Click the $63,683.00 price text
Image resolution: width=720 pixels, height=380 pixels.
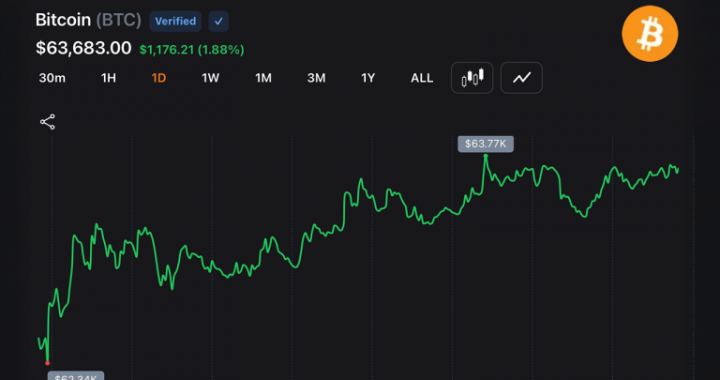click(84, 48)
